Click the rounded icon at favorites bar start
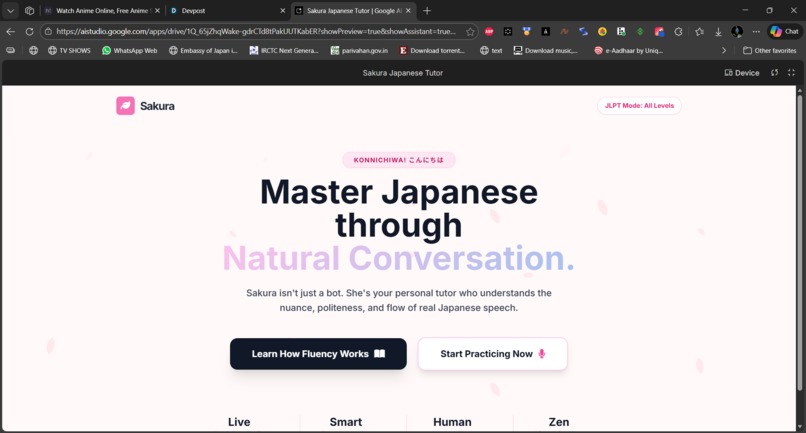The width and height of the screenshot is (806, 433). coord(10,50)
